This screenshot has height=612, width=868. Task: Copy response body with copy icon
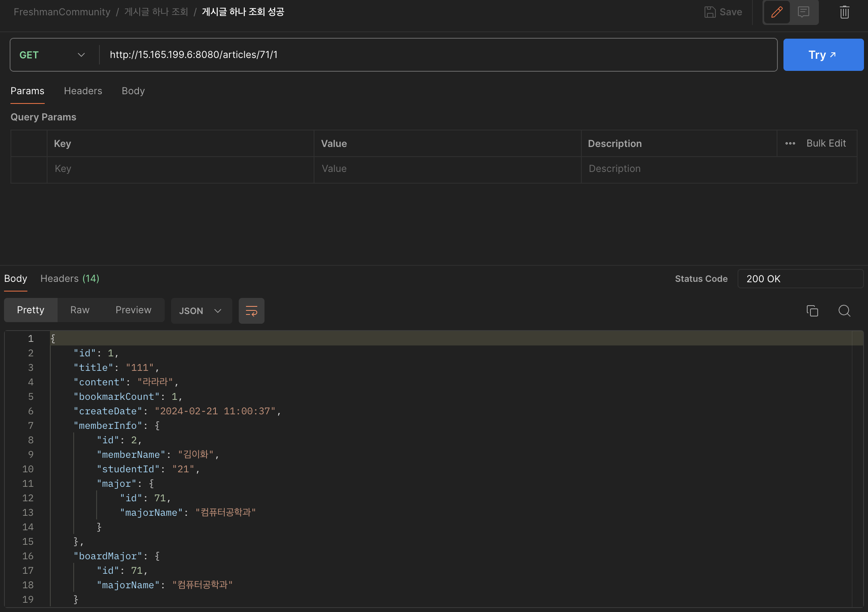[x=812, y=311]
